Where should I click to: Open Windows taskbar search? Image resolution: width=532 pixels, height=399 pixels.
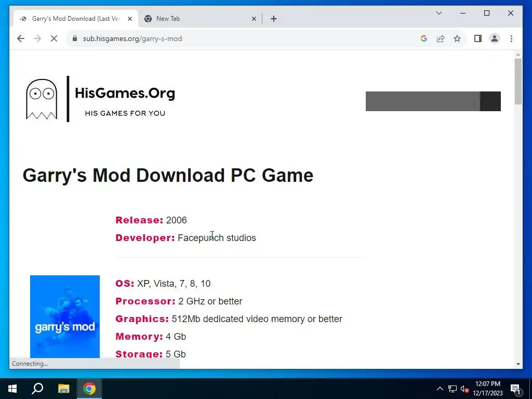(x=37, y=389)
